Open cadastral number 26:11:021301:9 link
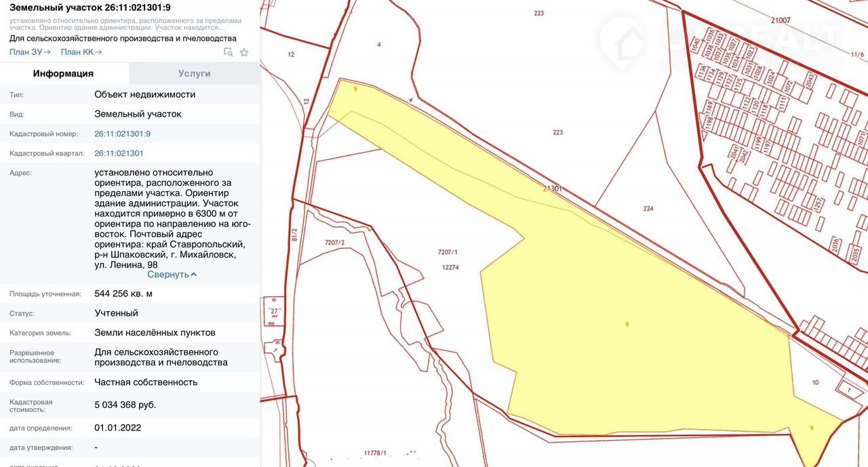This screenshot has height=467, width=868. (123, 134)
